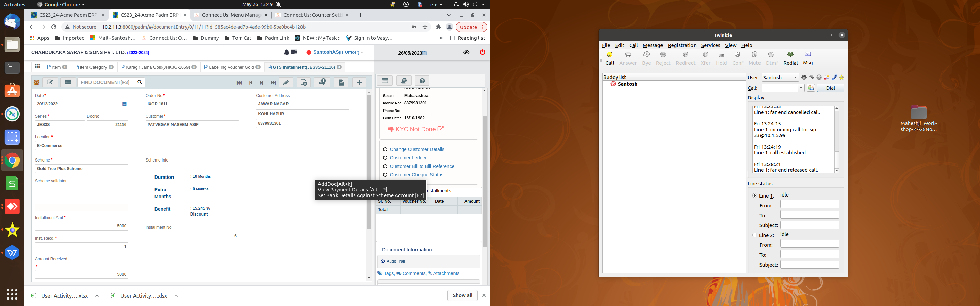The height and width of the screenshot is (306, 980).
Task: Click the Dial button in Twinkle
Action: pyautogui.click(x=830, y=88)
